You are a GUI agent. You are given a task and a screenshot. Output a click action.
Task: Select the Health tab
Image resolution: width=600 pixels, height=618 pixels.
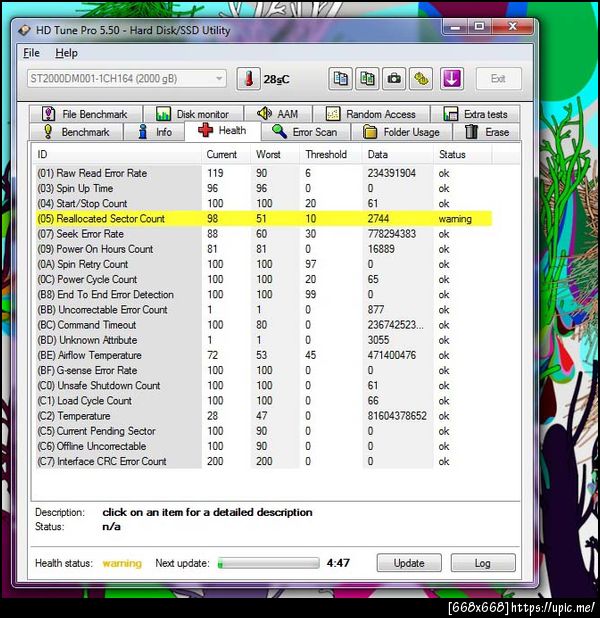click(x=223, y=130)
